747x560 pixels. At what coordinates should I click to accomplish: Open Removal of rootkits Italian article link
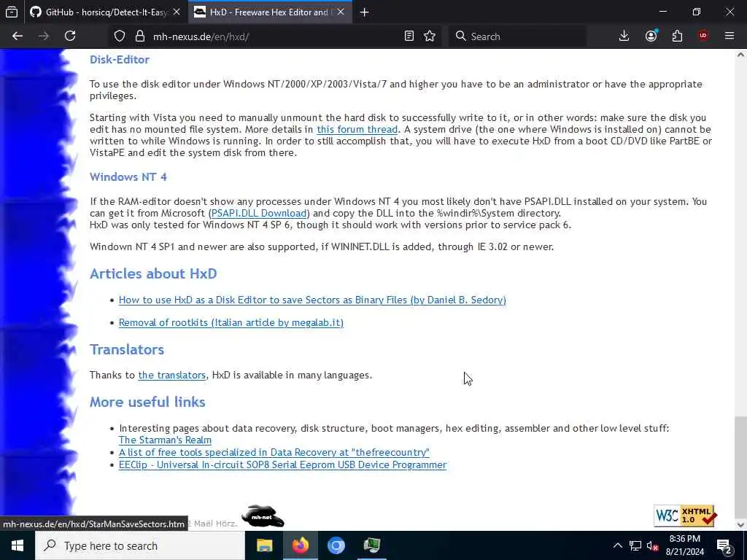pyautogui.click(x=231, y=323)
